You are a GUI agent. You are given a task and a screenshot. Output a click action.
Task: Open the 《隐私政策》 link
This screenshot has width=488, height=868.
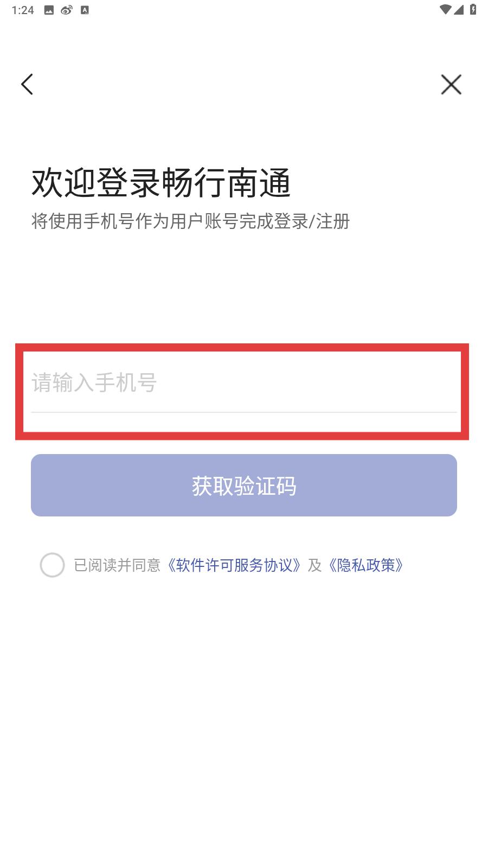(366, 565)
